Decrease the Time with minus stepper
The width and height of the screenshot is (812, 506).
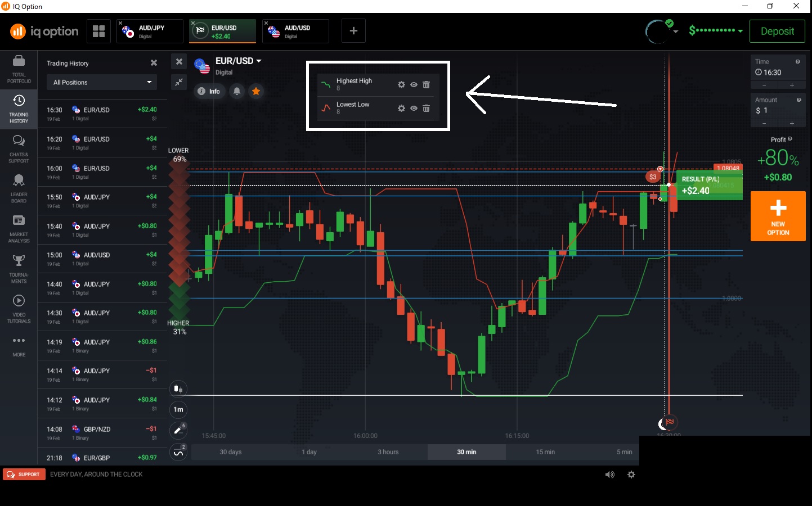pos(764,85)
